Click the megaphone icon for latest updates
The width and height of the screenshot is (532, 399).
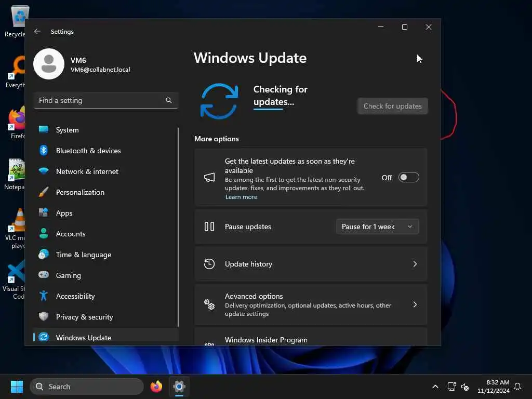209,177
